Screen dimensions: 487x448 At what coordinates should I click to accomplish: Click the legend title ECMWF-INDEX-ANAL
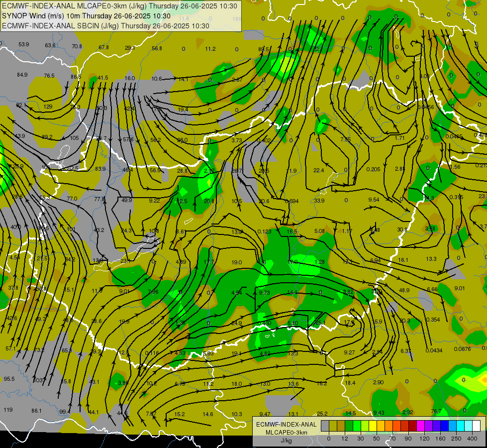point(286,425)
